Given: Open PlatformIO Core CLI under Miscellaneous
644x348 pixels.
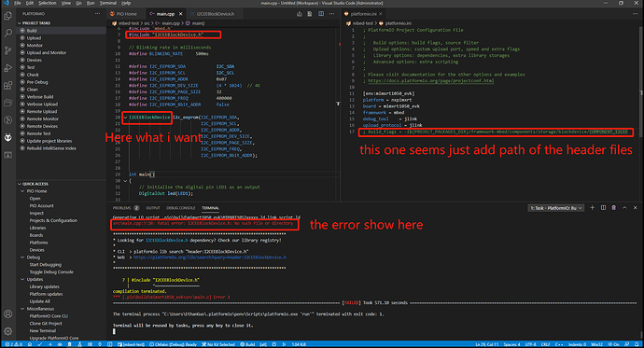Looking at the screenshot, I should 49,316.
